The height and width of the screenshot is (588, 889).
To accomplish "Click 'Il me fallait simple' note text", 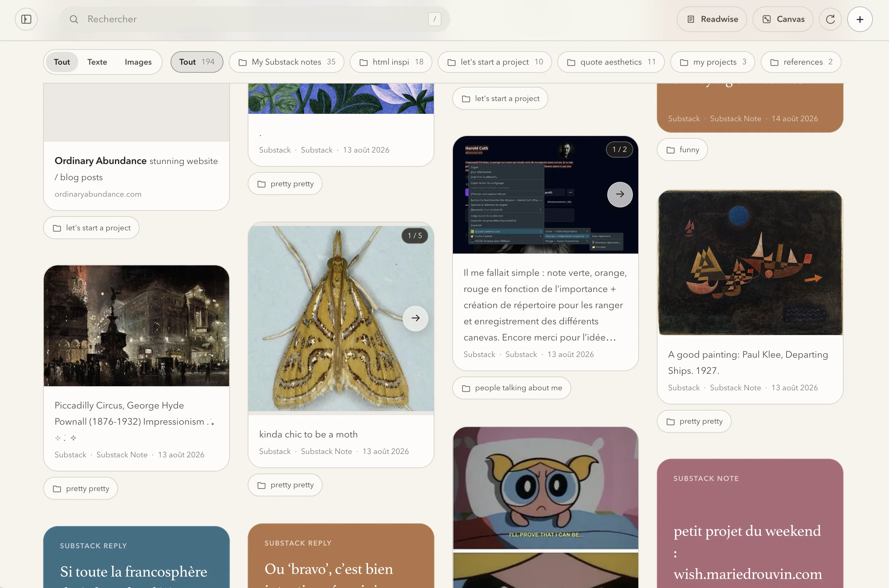I will pyautogui.click(x=545, y=305).
